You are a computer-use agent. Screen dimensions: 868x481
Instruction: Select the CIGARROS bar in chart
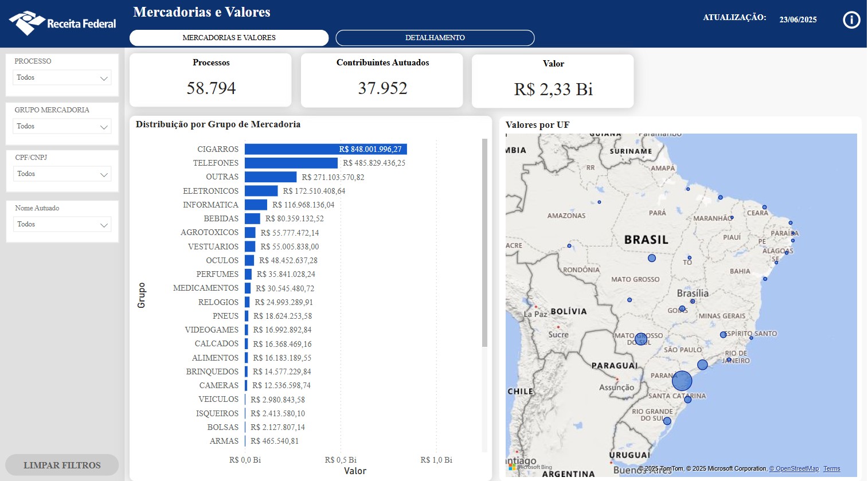coord(325,149)
